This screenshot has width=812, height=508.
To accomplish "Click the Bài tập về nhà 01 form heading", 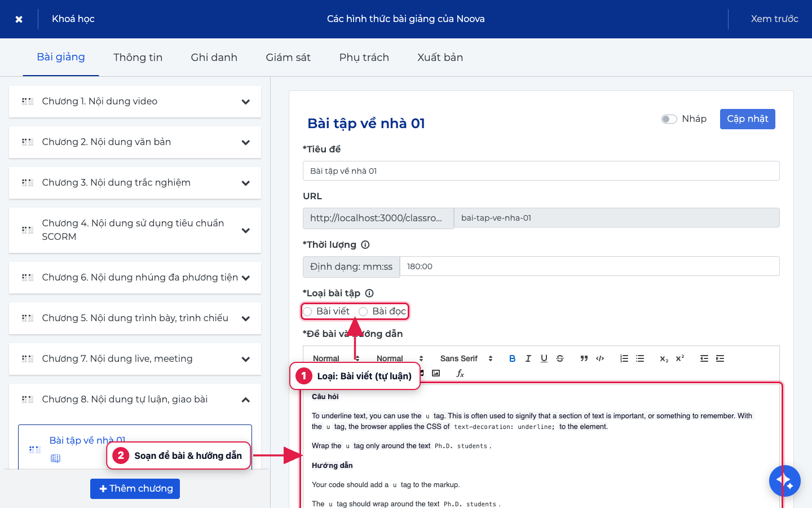I will click(366, 124).
